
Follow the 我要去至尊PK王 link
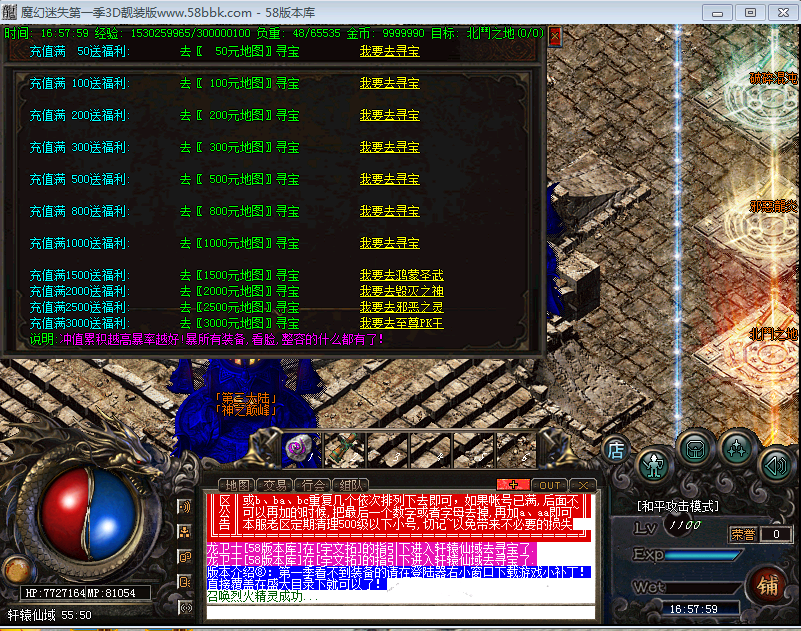(x=402, y=323)
